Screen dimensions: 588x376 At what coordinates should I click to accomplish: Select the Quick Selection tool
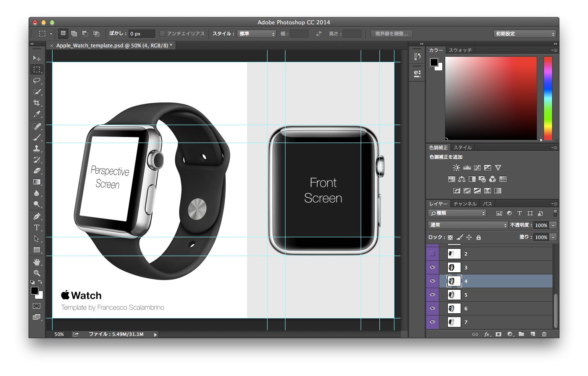click(37, 92)
